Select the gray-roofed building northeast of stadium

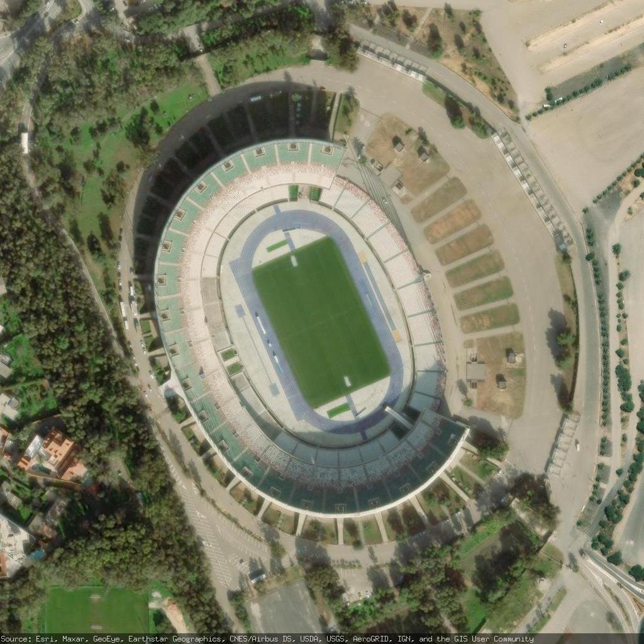(x=391, y=176)
